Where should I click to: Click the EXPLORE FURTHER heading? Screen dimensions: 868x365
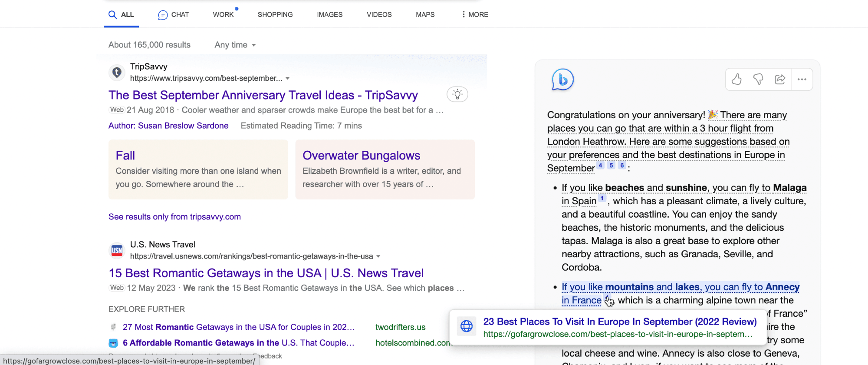click(147, 309)
